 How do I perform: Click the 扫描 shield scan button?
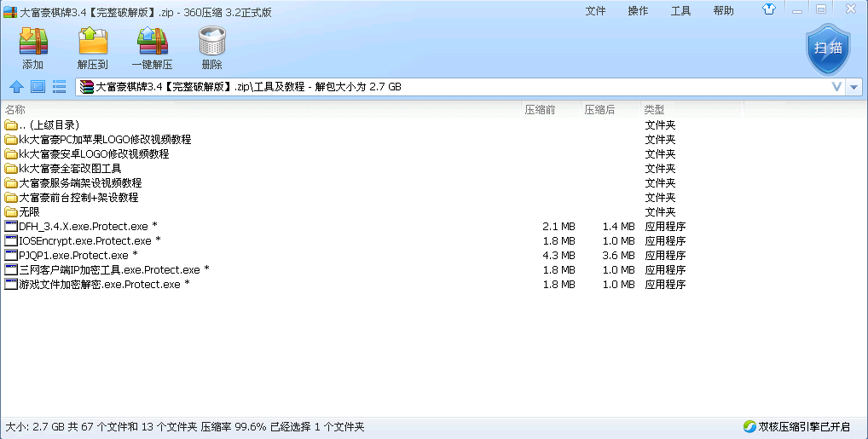coord(828,49)
